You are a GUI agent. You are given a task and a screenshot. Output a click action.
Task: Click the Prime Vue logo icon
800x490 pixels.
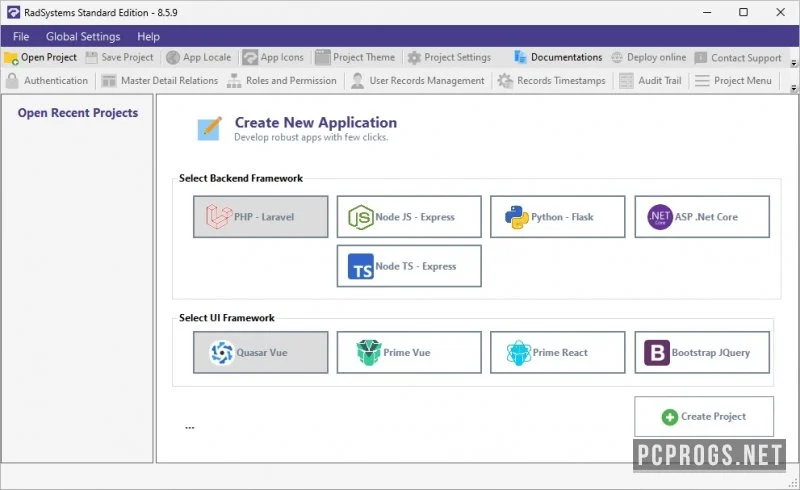(369, 353)
